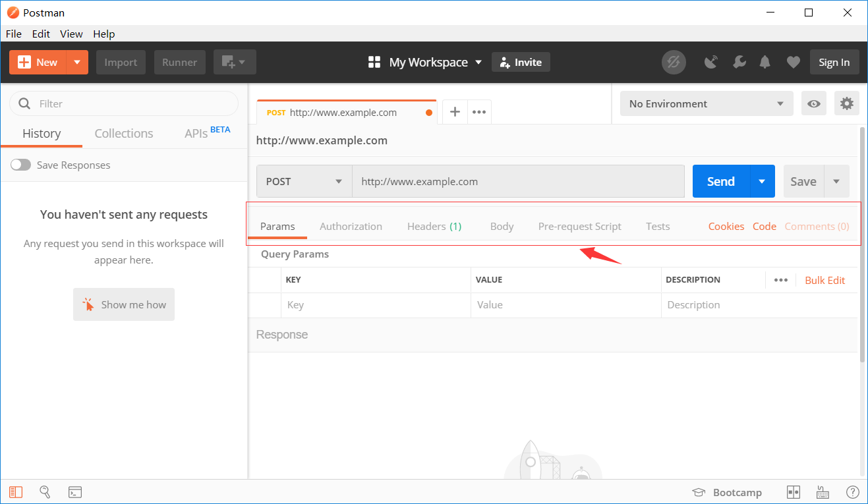Viewport: 868px width, 504px height.
Task: Open the new window icon button
Action: coord(228,62)
